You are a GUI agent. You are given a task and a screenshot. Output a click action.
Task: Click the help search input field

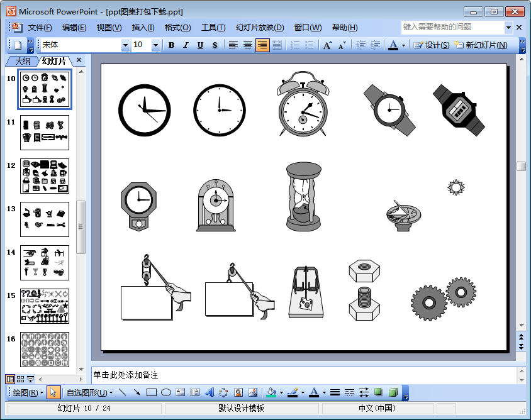pyautogui.click(x=453, y=28)
